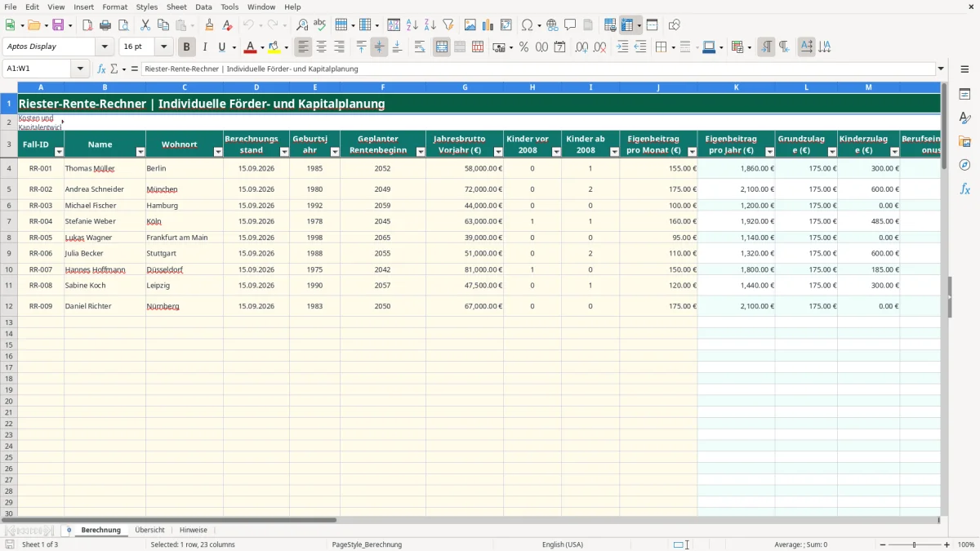The width and height of the screenshot is (980, 551).
Task: Open the Function Wizard fx icon
Action: (x=101, y=69)
